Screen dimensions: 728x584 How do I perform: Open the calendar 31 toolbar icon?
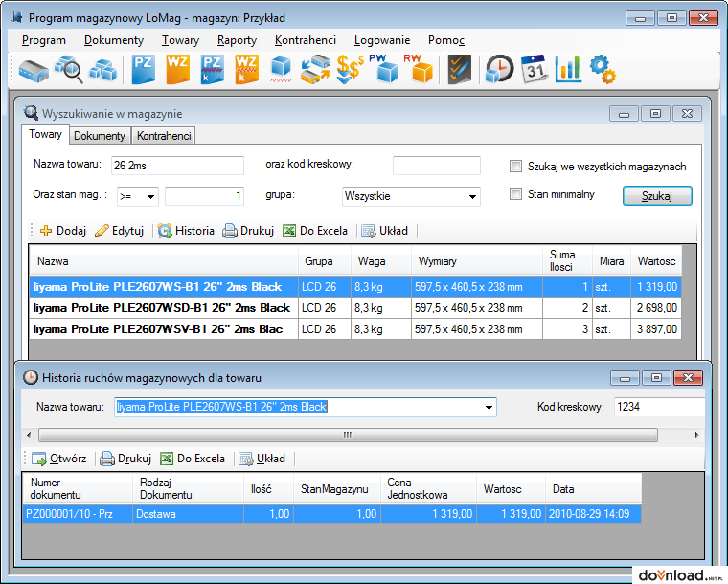[x=535, y=70]
